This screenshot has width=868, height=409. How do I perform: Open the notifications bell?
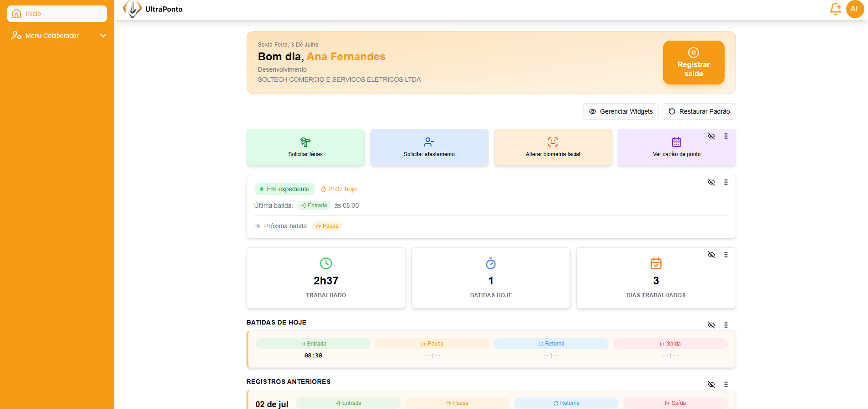pos(836,9)
